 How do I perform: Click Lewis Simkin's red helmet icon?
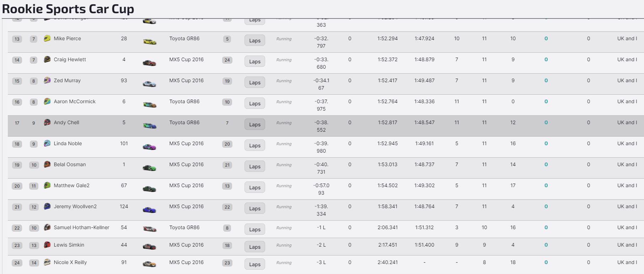[x=47, y=245]
